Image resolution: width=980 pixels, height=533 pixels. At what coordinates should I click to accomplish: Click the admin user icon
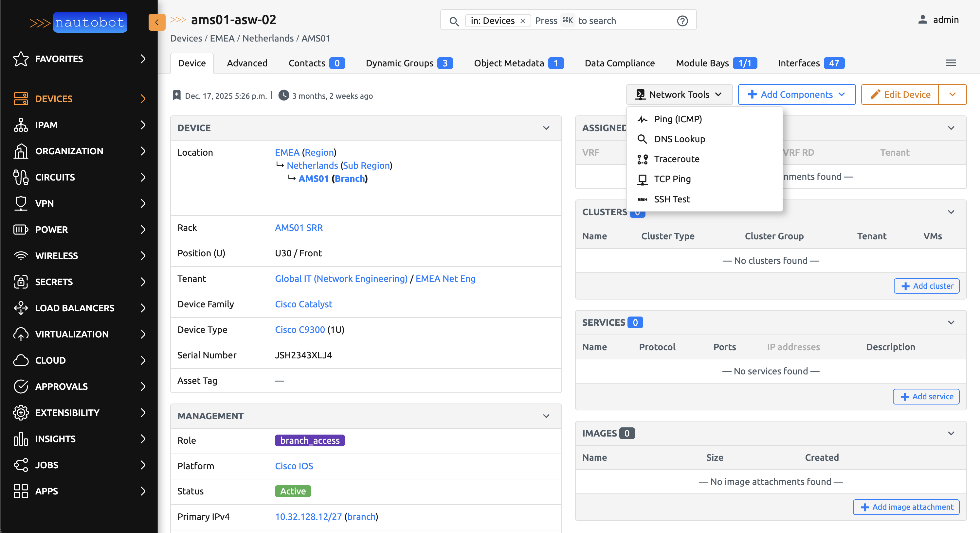[922, 20]
